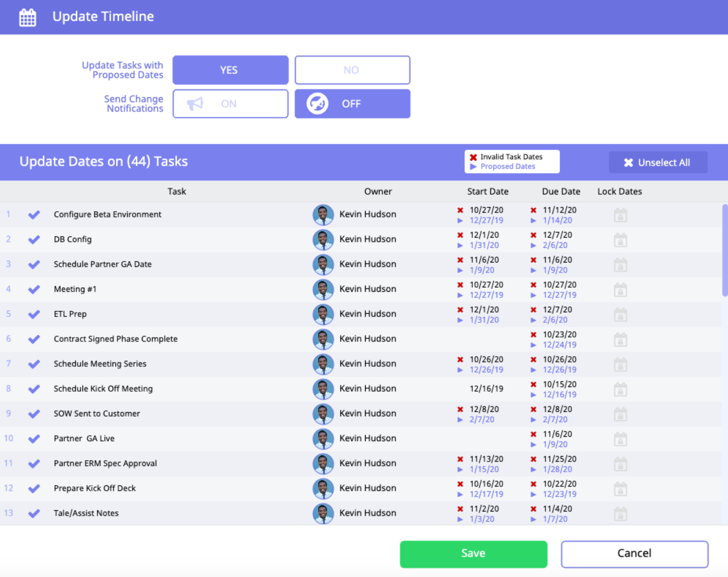Select YES to update tasks with proposed dates
Viewport: 728px width, 577px height.
coord(230,70)
